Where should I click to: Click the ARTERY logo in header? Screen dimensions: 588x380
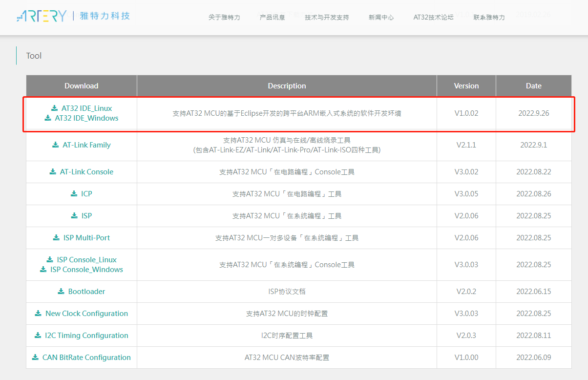pyautogui.click(x=74, y=16)
